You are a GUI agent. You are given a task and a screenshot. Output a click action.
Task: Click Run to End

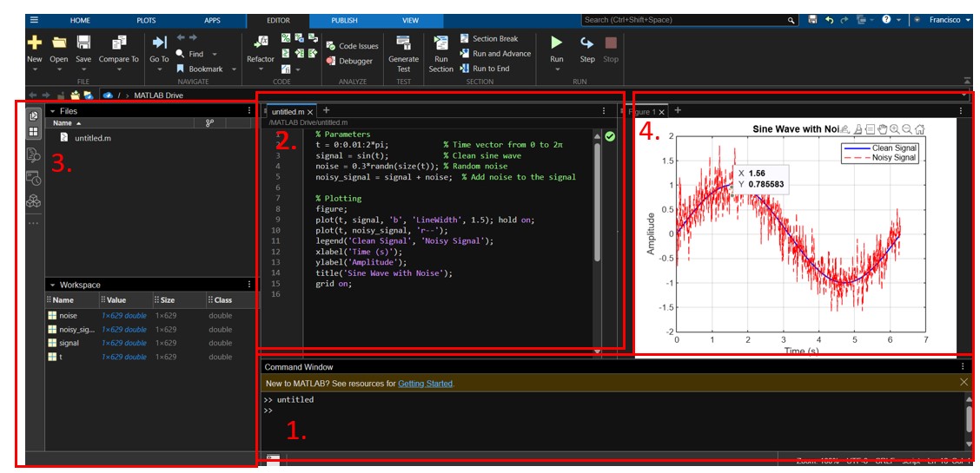(485, 69)
